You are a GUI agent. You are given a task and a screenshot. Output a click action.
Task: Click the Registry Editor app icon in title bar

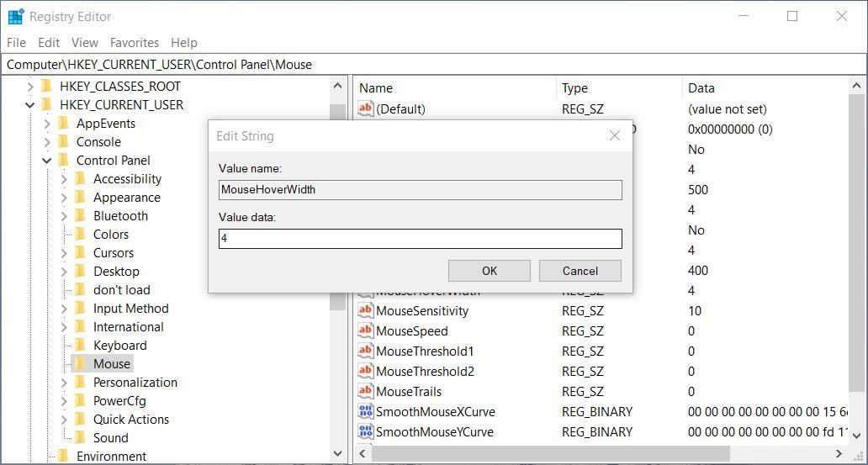pyautogui.click(x=15, y=16)
